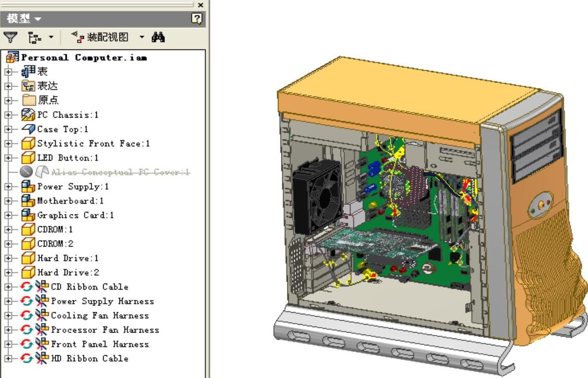Click the 装配视图 assembly view button
Viewport: 588px width, 378px height.
100,37
